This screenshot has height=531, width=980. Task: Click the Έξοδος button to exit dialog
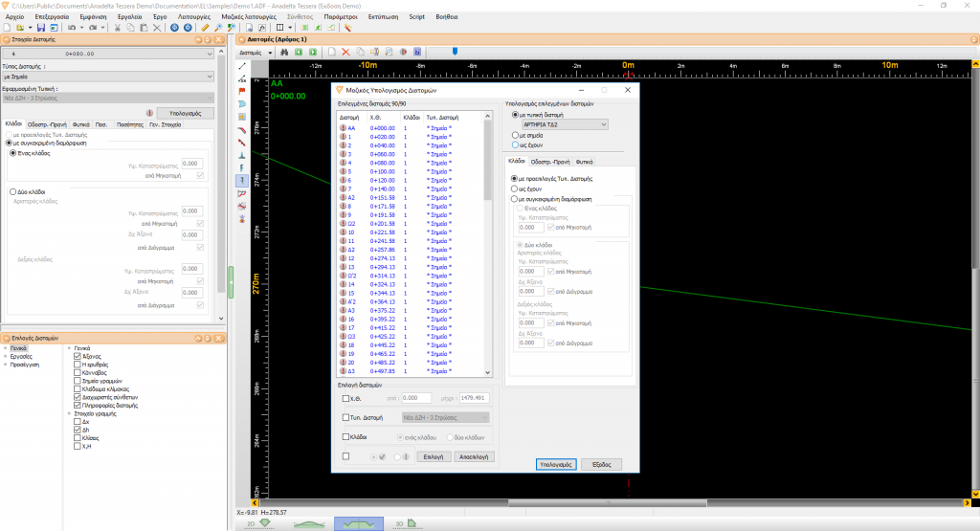pos(602,463)
